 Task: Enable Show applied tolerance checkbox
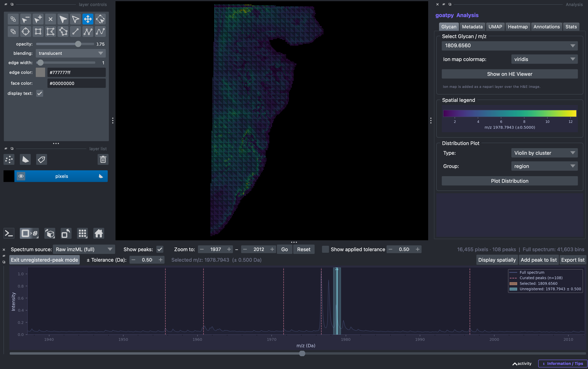pos(325,249)
